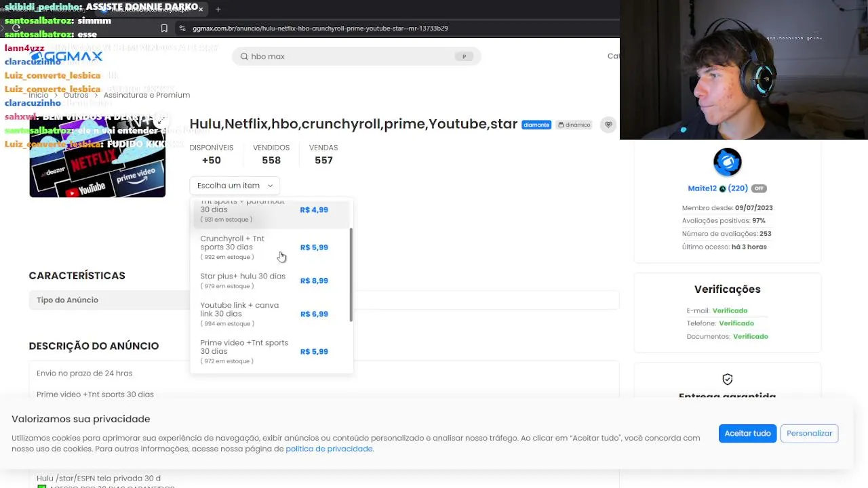The width and height of the screenshot is (868, 488).
Task: Click Último acesso: há 3 horas text
Action: [724, 247]
